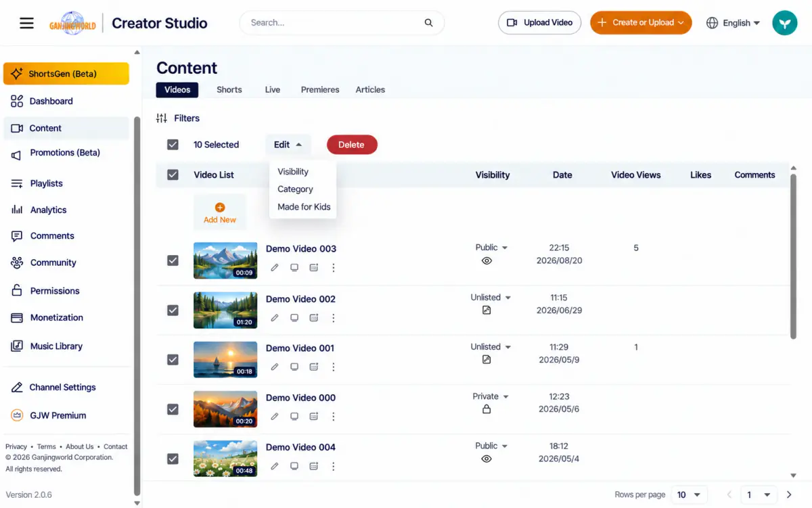812x508 pixels.
Task: Open Private visibility dropdown for Demo Video 000
Action: tap(491, 397)
